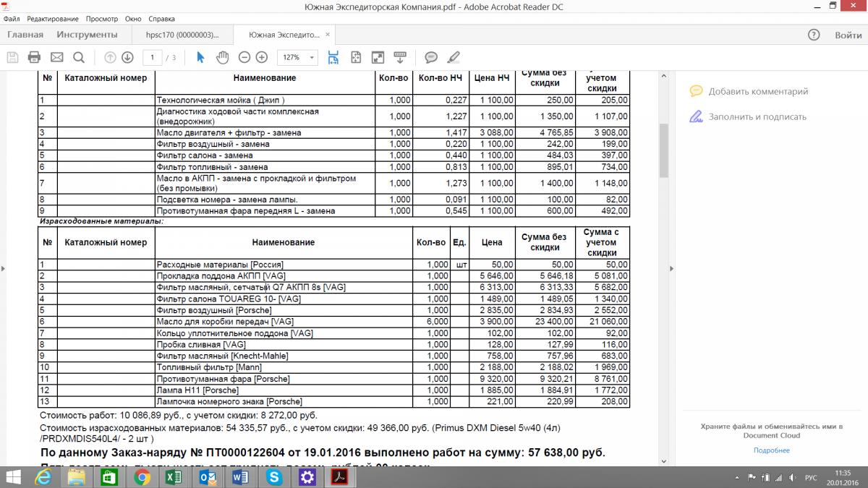Viewport: 868px width, 488px height.
Task: Zoom in with plus icon
Action: tap(262, 57)
